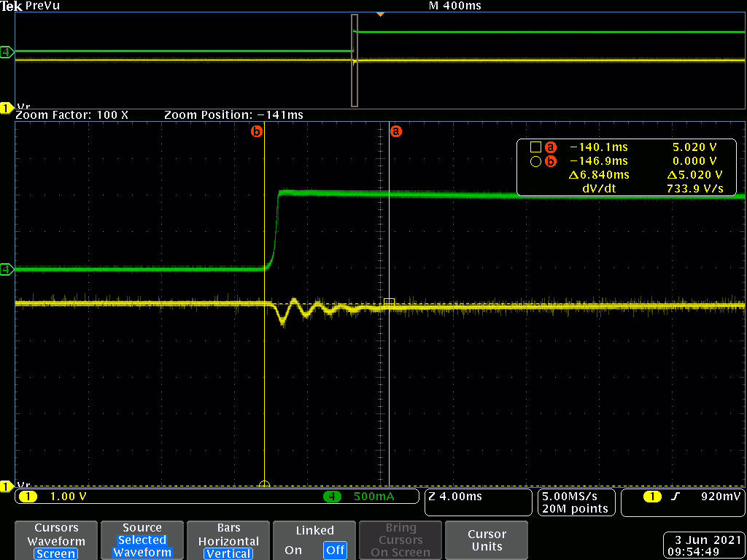This screenshot has width=747, height=560.
Task: Set Linked cursors to On
Action: (x=293, y=550)
